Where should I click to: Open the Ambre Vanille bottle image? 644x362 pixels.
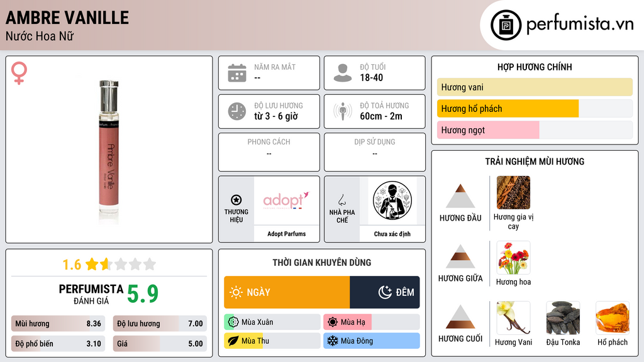(109, 152)
